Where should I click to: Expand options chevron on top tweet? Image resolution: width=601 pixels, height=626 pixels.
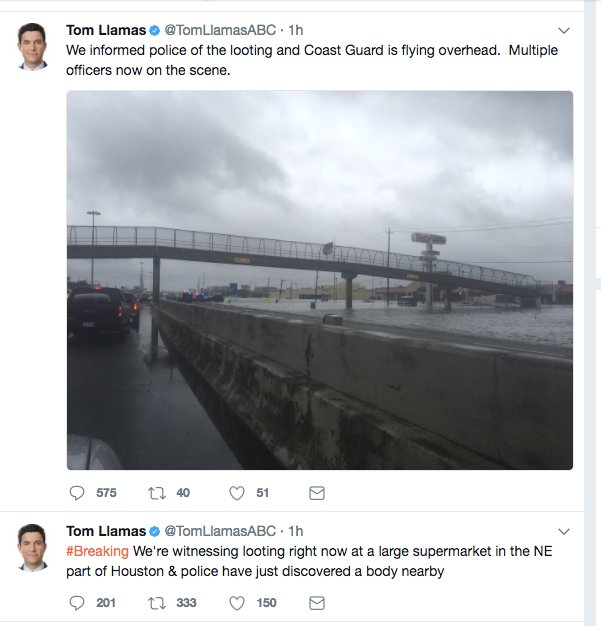(563, 30)
